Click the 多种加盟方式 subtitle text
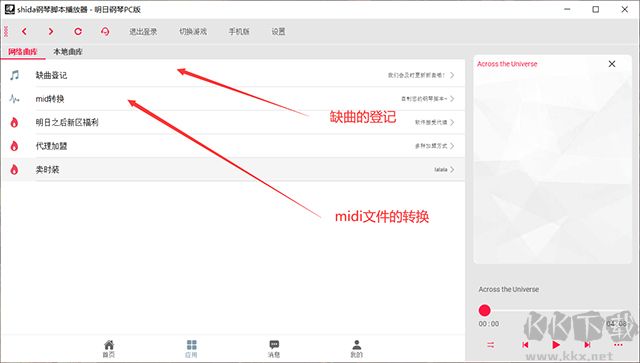640x363 pixels. point(431,146)
